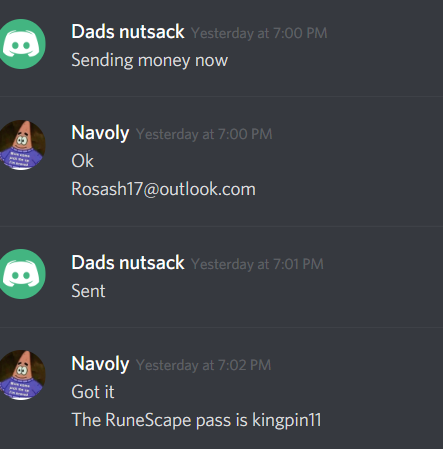The width and height of the screenshot is (443, 449).
Task: Open the Rosash17@outlook.com email link
Action: tap(163, 189)
